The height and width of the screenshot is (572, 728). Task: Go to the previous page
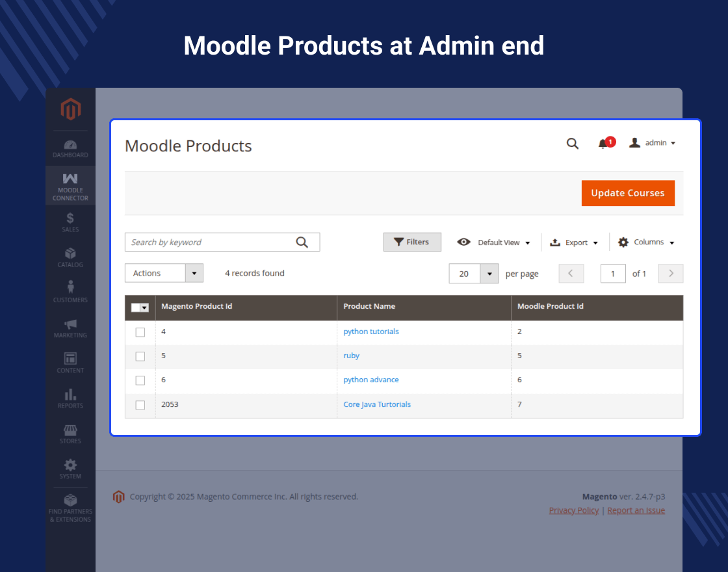click(x=571, y=274)
